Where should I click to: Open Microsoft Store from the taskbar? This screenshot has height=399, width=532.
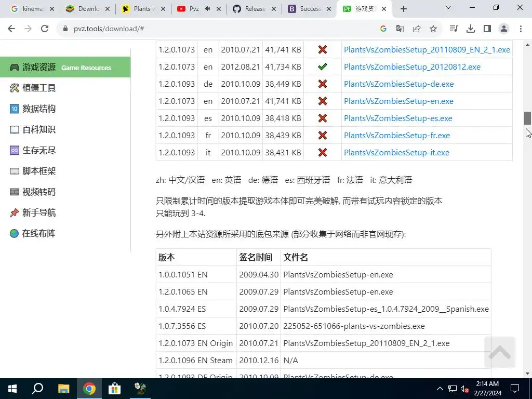(x=114, y=389)
